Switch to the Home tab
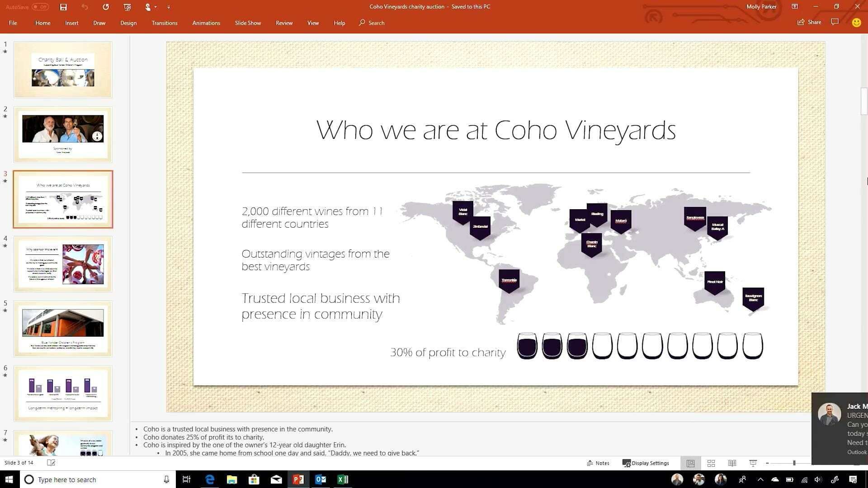868x488 pixels. (x=43, y=23)
